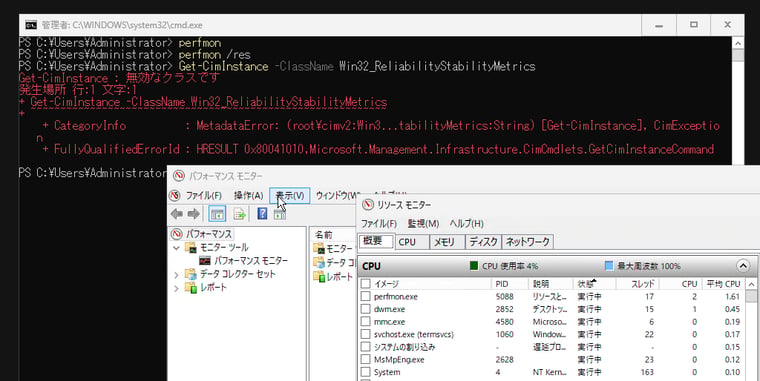Click the データ コレクター セット folder icon in tree
The image size is (760, 381).
[x=190, y=274]
